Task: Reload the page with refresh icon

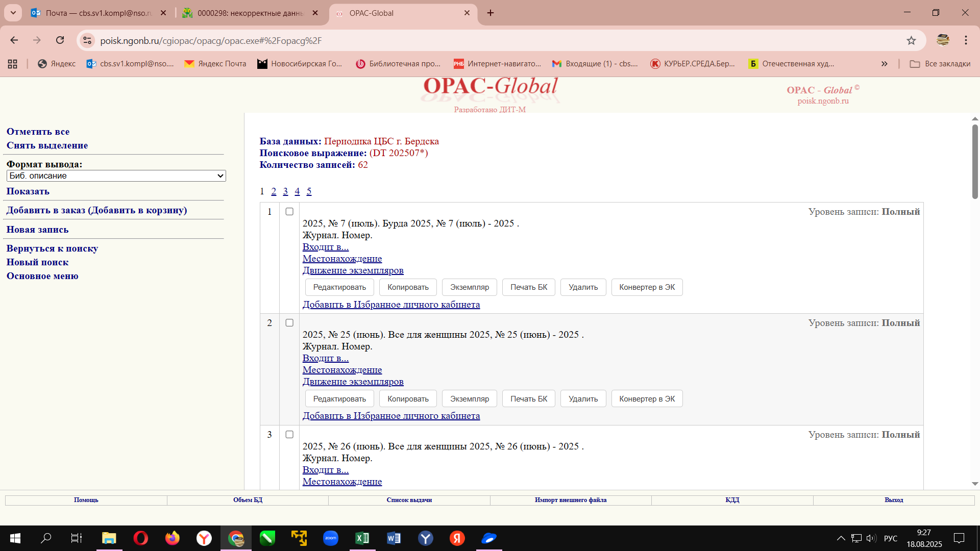Action: coord(60,40)
